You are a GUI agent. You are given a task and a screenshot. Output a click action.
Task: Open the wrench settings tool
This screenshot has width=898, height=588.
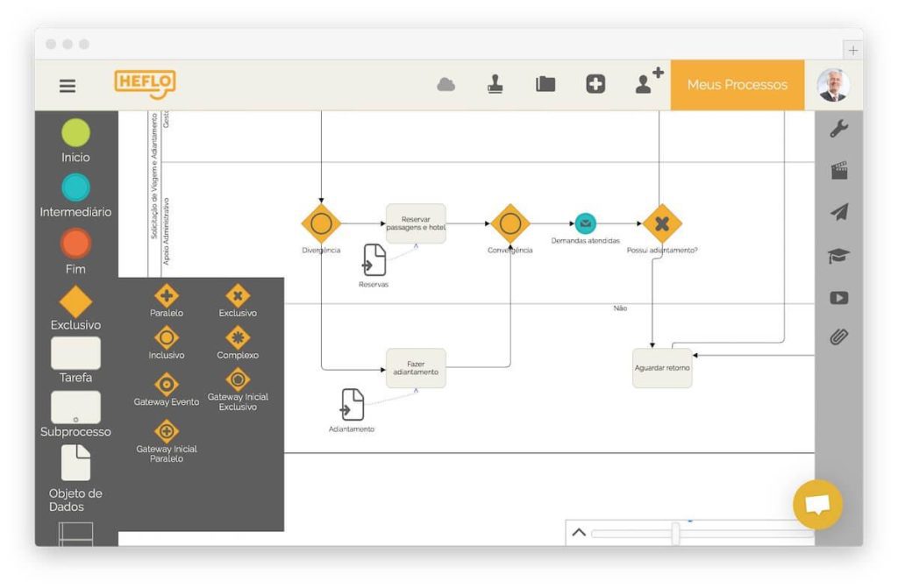click(838, 130)
